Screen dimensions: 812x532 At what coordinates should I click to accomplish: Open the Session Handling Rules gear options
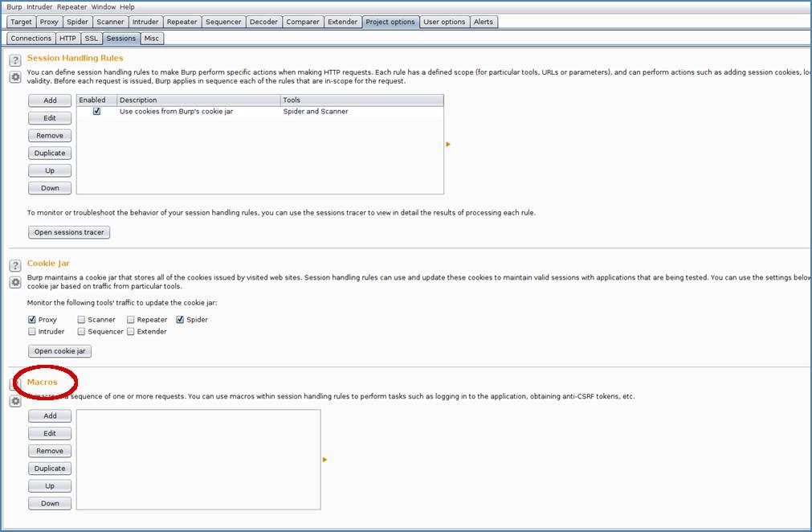[15, 77]
